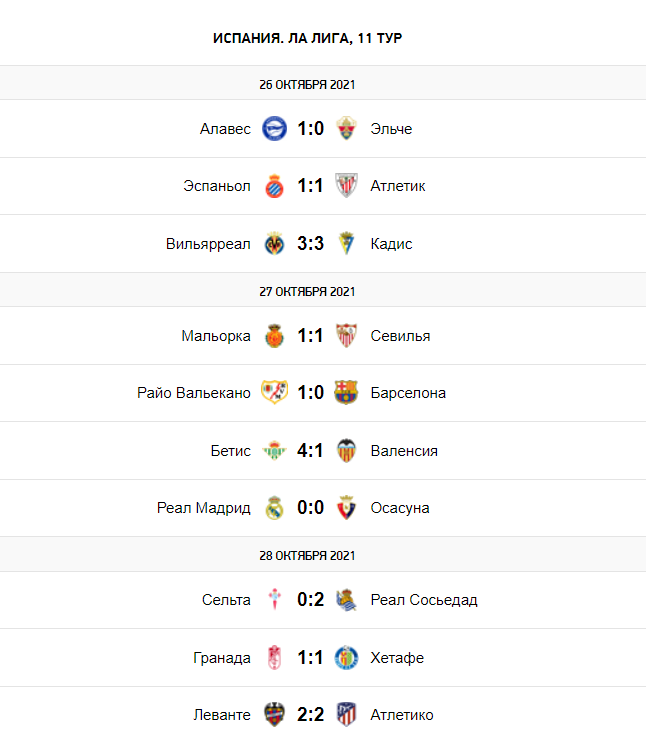
Task: Select the 26 октября 2021 date header
Action: pos(307,84)
